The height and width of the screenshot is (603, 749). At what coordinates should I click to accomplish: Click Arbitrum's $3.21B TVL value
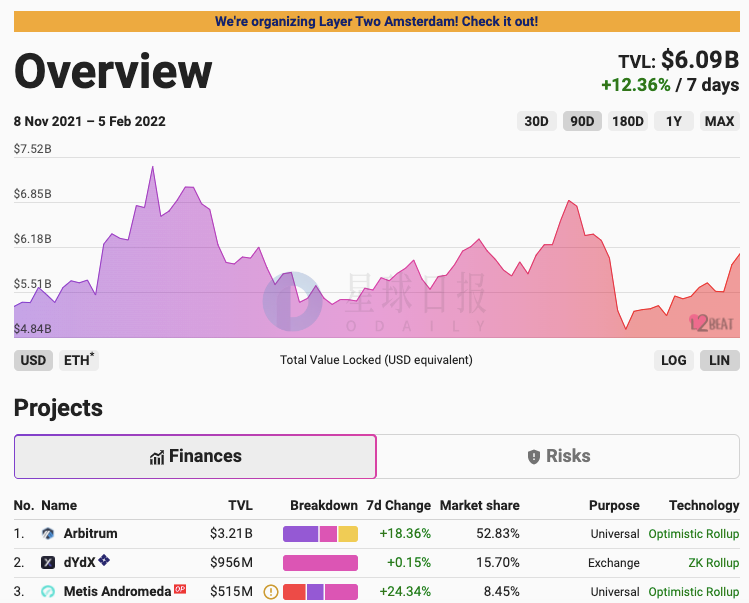click(231, 534)
